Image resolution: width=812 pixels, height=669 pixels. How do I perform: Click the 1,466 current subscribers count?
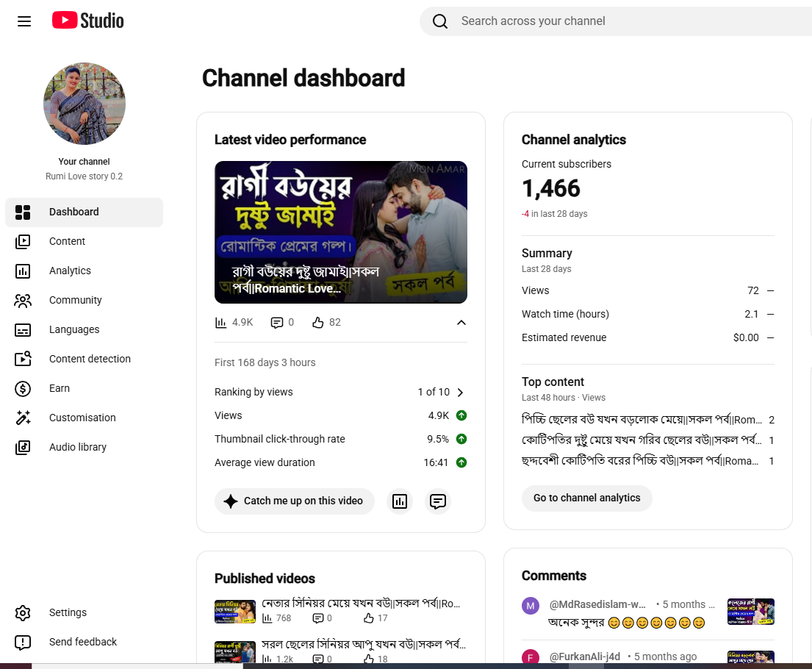click(x=551, y=189)
